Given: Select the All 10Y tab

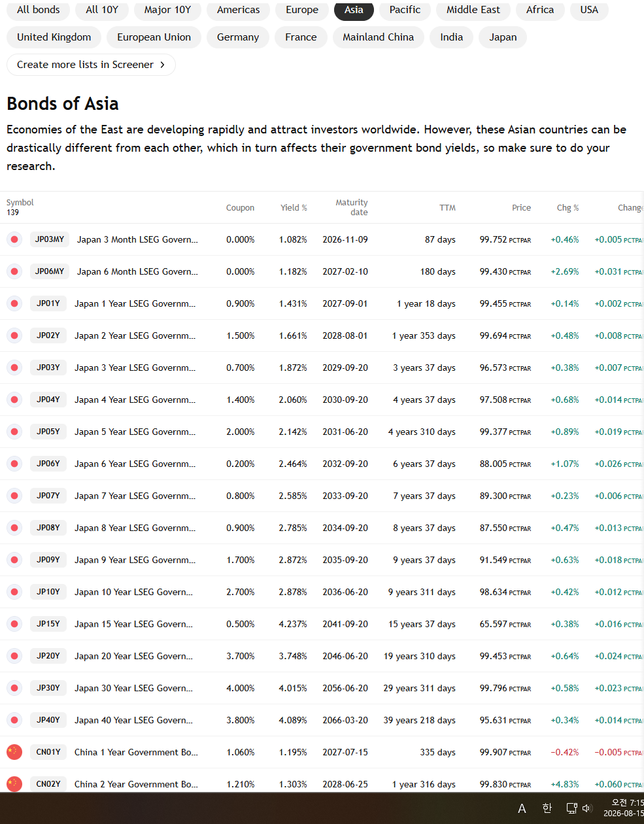Looking at the screenshot, I should pyautogui.click(x=102, y=10).
